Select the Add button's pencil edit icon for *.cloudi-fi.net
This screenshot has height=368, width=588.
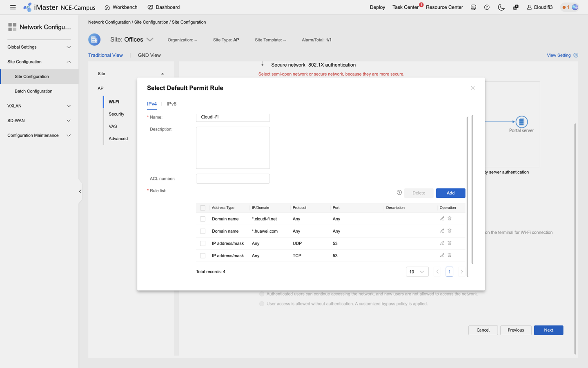coord(442,218)
